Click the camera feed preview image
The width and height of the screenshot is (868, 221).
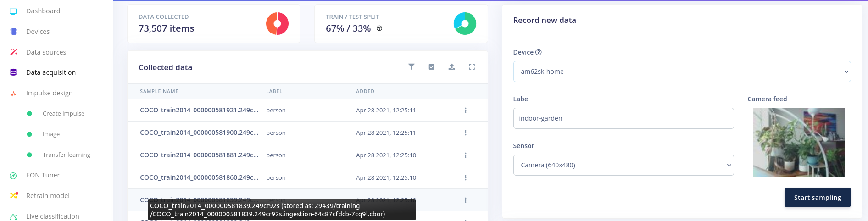799,142
